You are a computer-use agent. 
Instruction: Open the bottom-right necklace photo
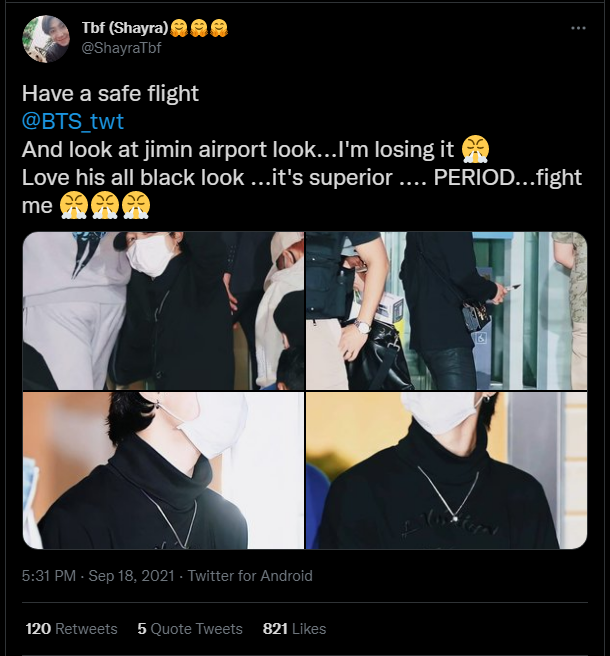[446, 471]
